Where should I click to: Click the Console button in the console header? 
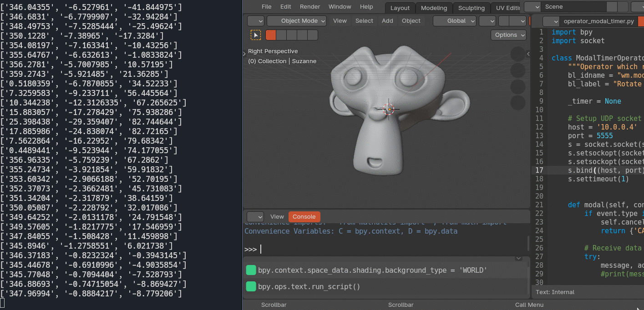[304, 217]
